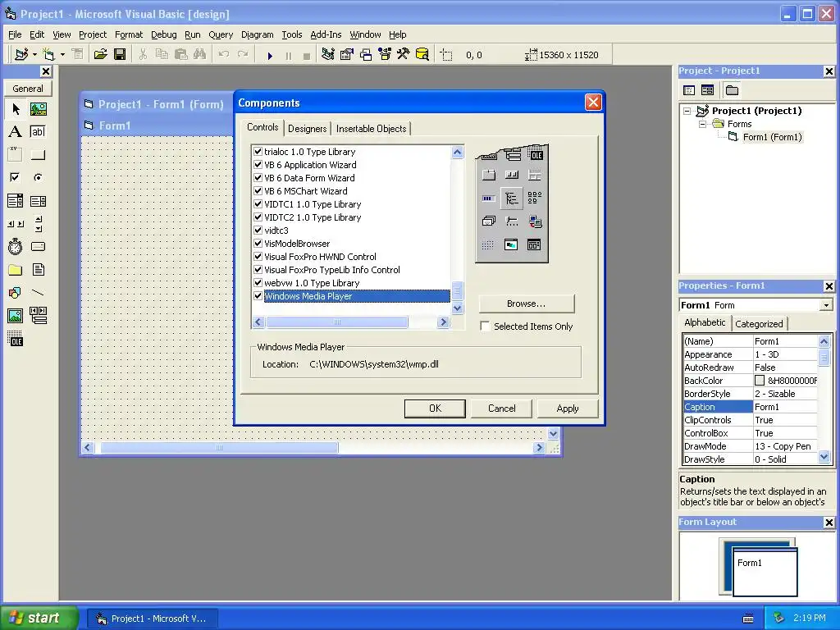Select the DriveListBox control tool

pos(38,246)
